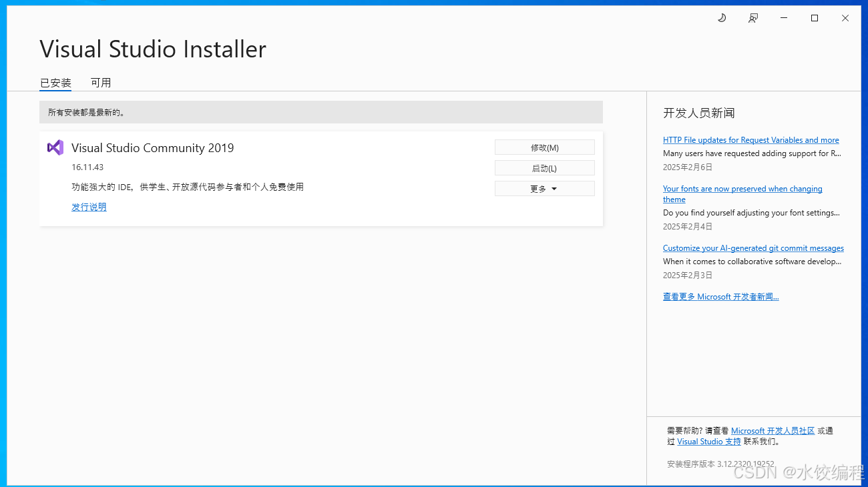Click the 修改(M) button
The height and width of the screenshot is (487, 868).
[x=545, y=147]
